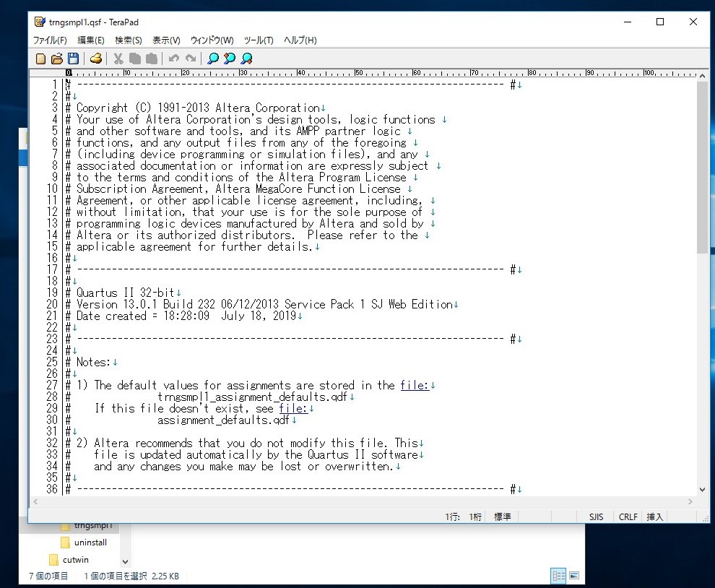
Task: Cut selection with the scissors icon
Action: click(x=118, y=59)
